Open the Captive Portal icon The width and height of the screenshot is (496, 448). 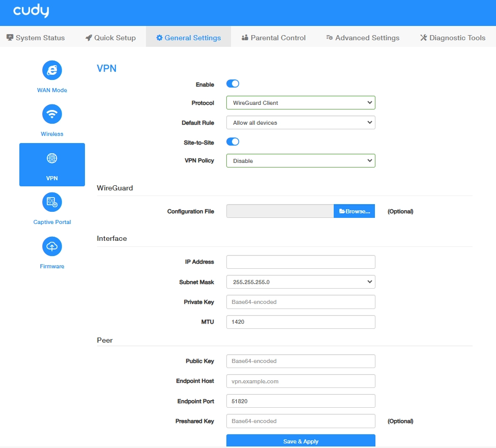coord(52,202)
